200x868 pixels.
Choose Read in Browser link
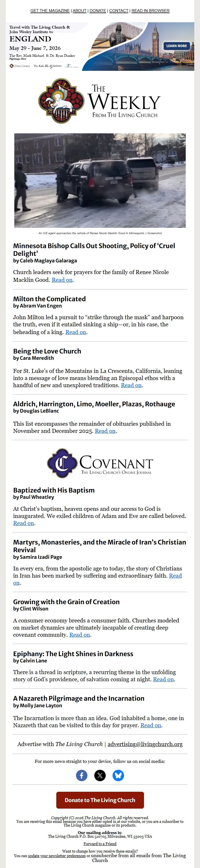[150, 11]
